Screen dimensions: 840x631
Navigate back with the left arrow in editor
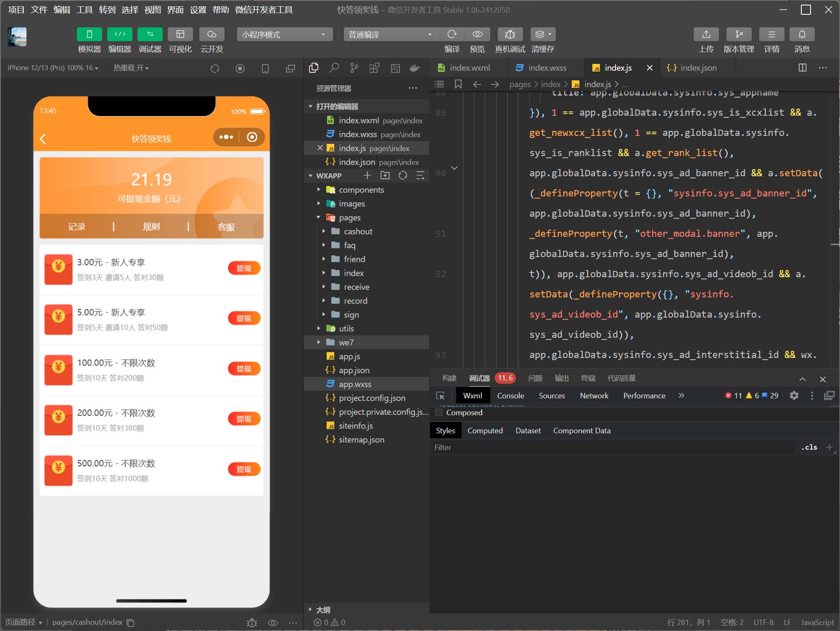[x=477, y=84]
